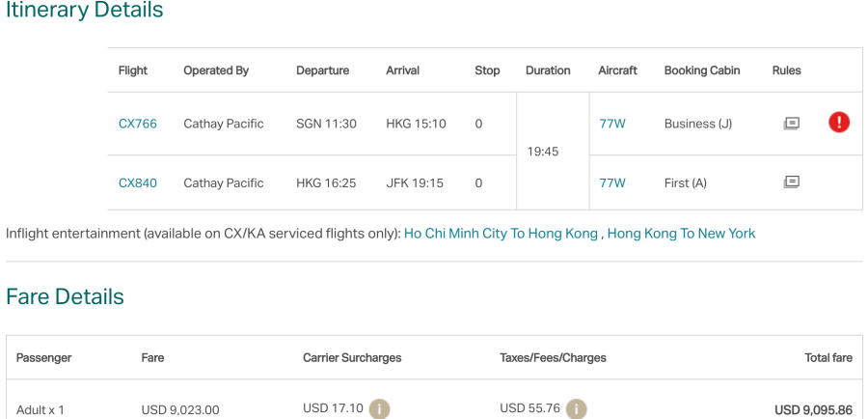Open flight CX840 details link
This screenshot has width=868, height=419.
pyautogui.click(x=138, y=182)
